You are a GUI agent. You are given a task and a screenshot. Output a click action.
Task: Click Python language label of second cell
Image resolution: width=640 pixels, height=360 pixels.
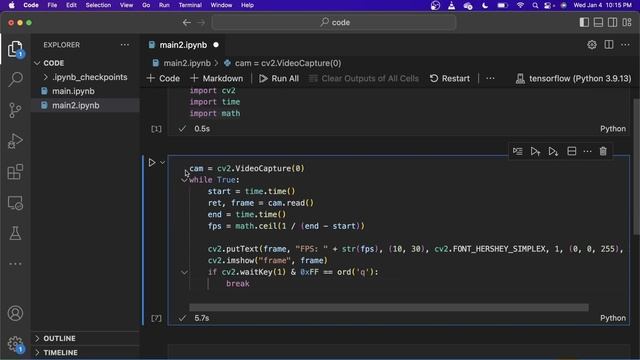click(x=613, y=318)
